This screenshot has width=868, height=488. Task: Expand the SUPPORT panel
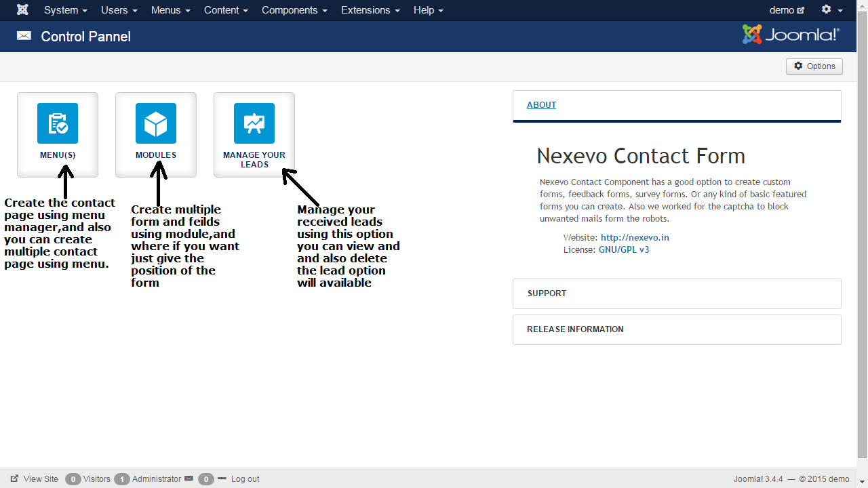point(677,293)
